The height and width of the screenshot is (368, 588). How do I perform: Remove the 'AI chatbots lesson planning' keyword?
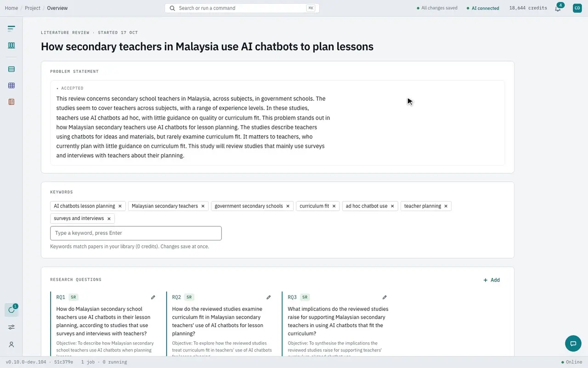pyautogui.click(x=120, y=206)
